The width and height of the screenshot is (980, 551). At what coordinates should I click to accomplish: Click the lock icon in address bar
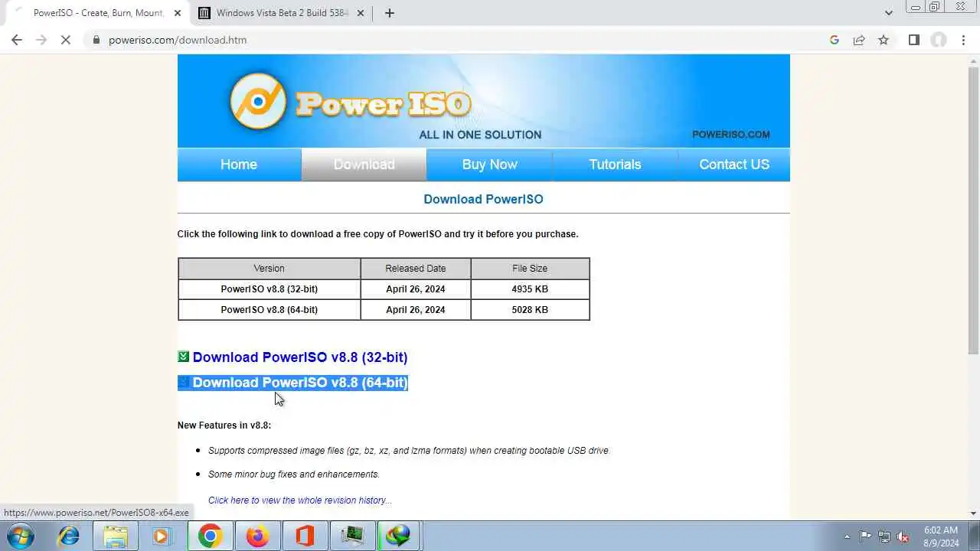pos(96,40)
